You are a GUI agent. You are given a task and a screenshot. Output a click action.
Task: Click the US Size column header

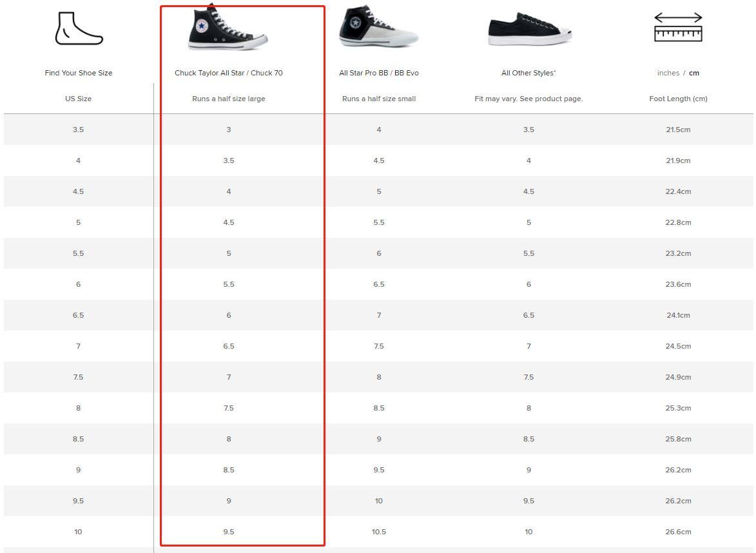point(78,99)
